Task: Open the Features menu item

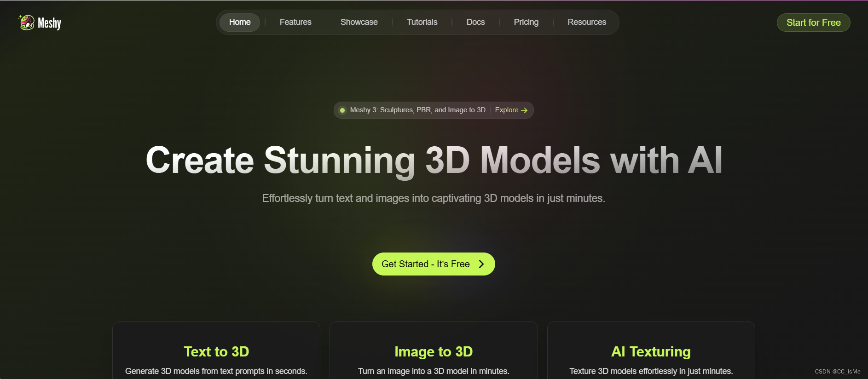Action: click(x=295, y=22)
